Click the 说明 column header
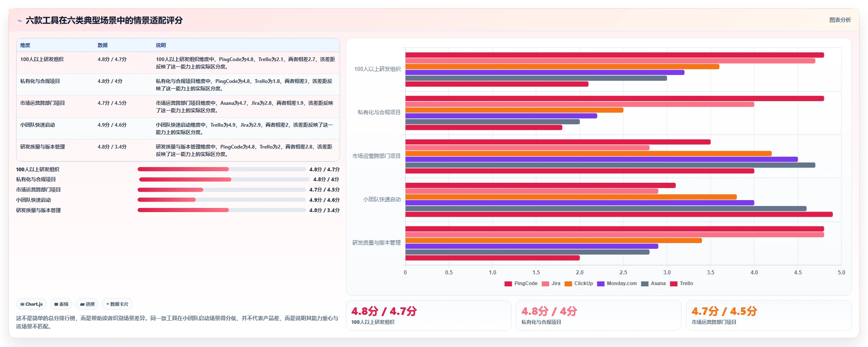This screenshot has width=868, height=347. tap(161, 45)
